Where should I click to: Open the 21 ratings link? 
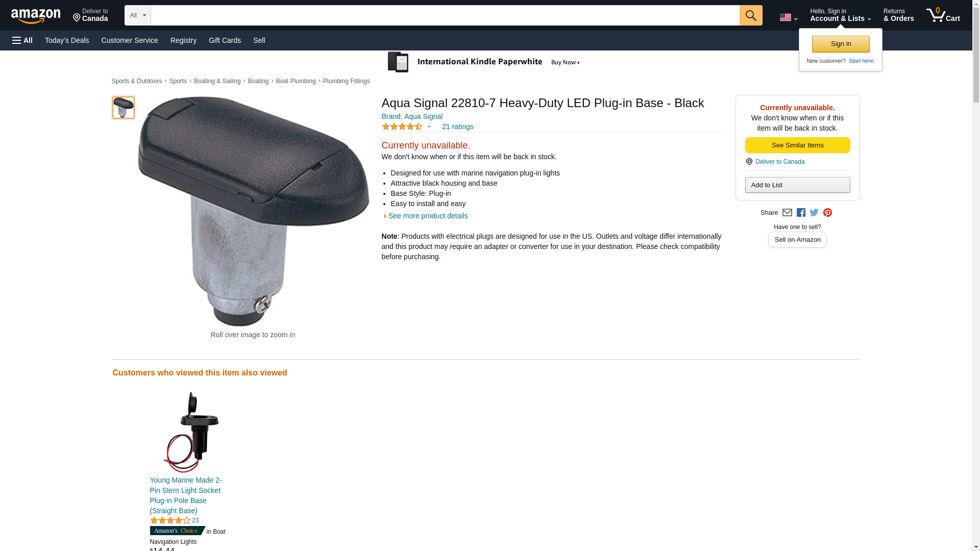pos(457,127)
